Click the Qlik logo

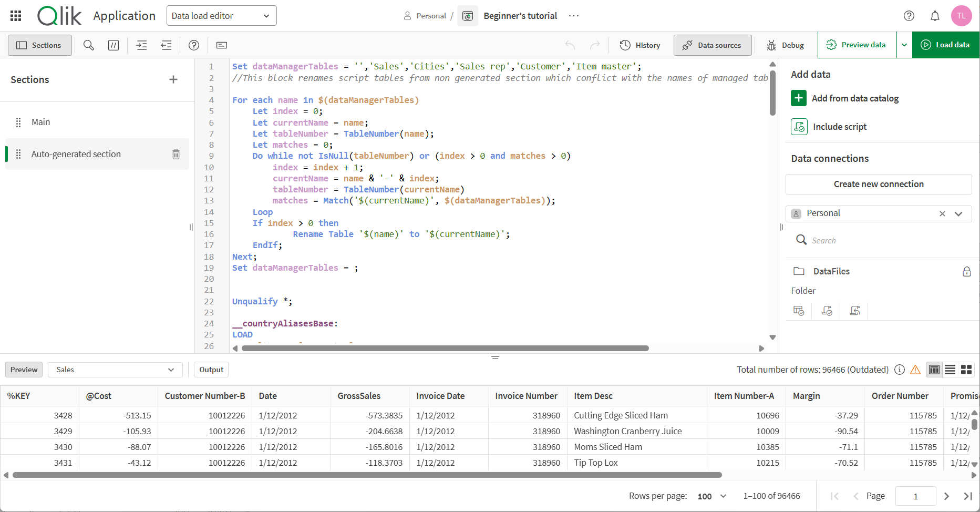[x=59, y=16]
